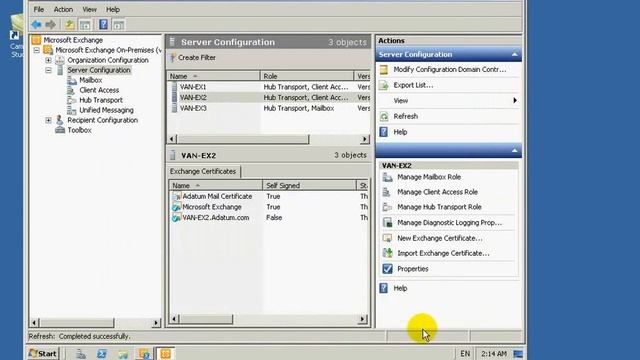Open the Unified Messaging tree node
This screenshot has height=360, width=640.
point(106,110)
